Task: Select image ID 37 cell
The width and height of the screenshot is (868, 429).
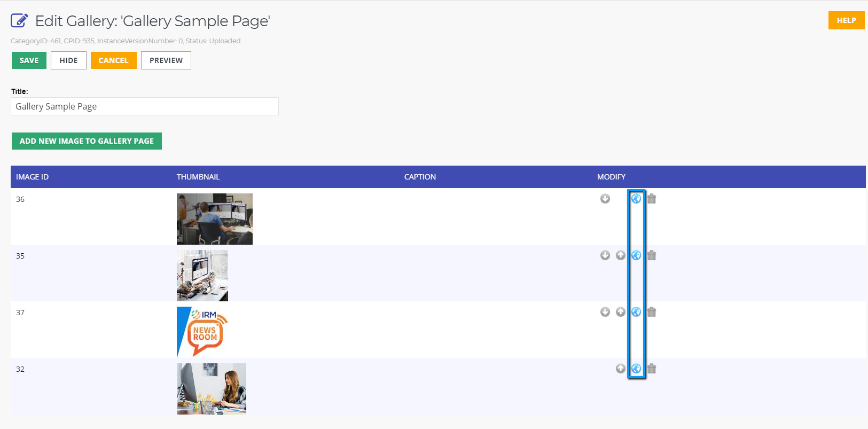Action: (20, 313)
